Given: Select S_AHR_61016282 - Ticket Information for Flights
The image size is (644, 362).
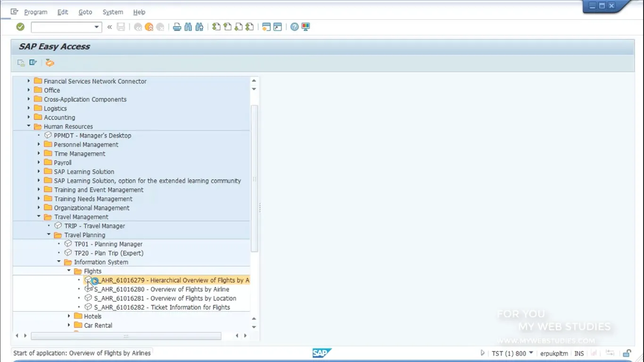Looking at the screenshot, I should [162, 307].
